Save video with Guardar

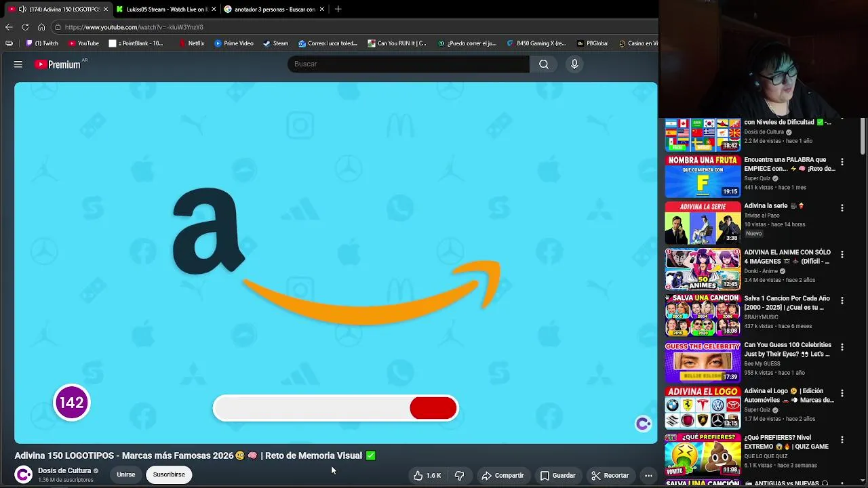click(x=557, y=475)
